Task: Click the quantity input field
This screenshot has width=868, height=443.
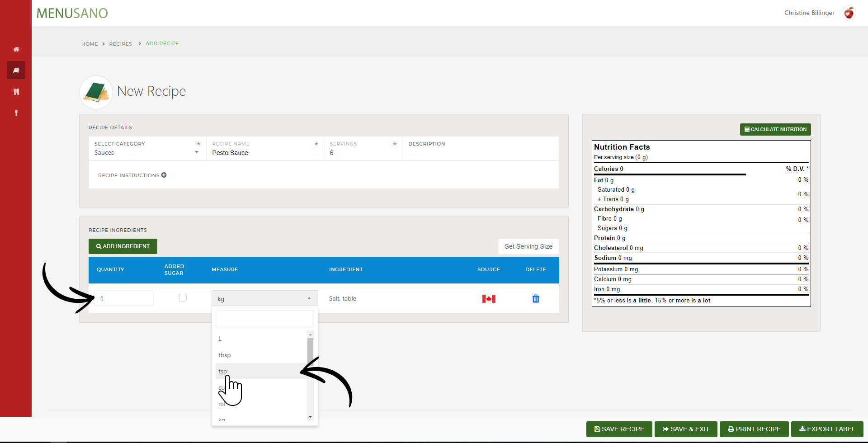Action: pyautogui.click(x=124, y=298)
